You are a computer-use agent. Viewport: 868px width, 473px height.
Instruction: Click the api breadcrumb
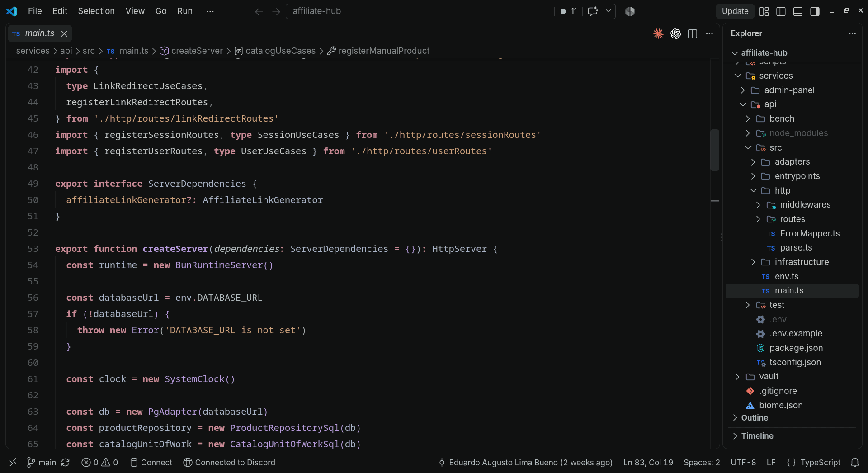66,51
